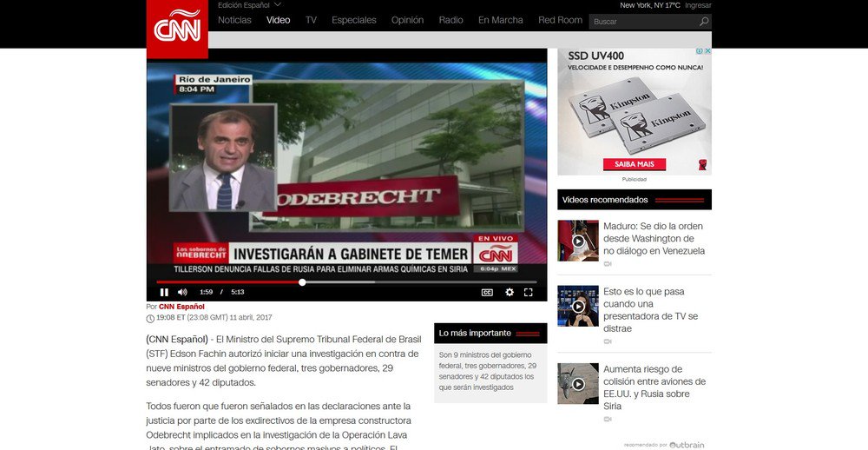Click the Lo más importante header
Screen dimensions: 868x450
490,333
